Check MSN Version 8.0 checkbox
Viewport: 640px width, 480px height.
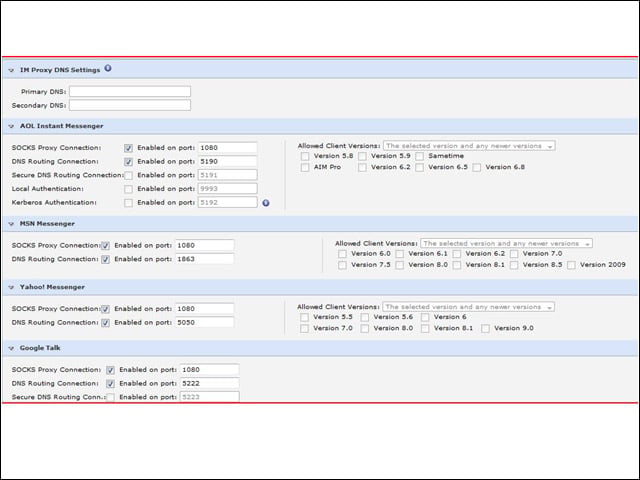[400, 265]
